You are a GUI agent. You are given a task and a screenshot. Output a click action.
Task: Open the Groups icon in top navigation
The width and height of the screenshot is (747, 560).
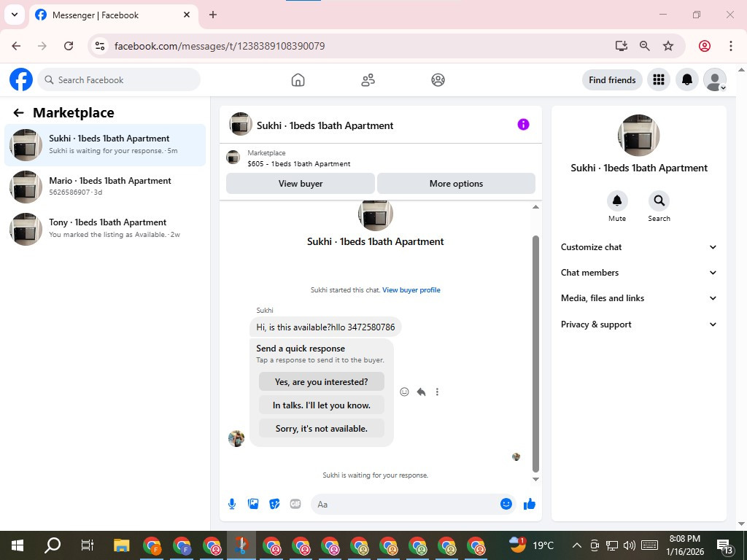438,80
